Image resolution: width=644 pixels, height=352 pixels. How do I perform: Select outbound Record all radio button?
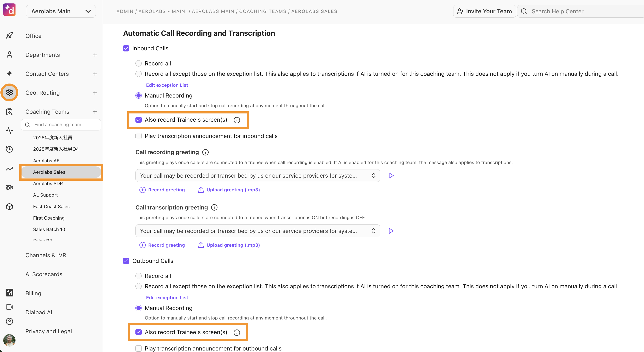coord(138,276)
